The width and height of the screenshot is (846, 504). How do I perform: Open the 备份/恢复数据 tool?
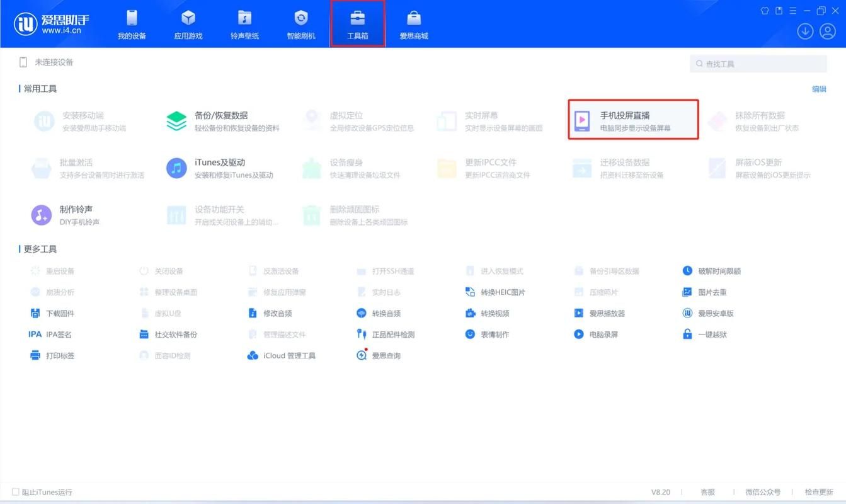(223, 121)
